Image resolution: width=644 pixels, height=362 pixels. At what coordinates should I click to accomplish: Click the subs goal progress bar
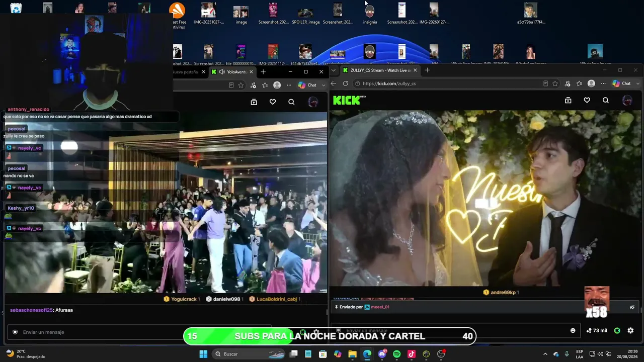[330, 336]
